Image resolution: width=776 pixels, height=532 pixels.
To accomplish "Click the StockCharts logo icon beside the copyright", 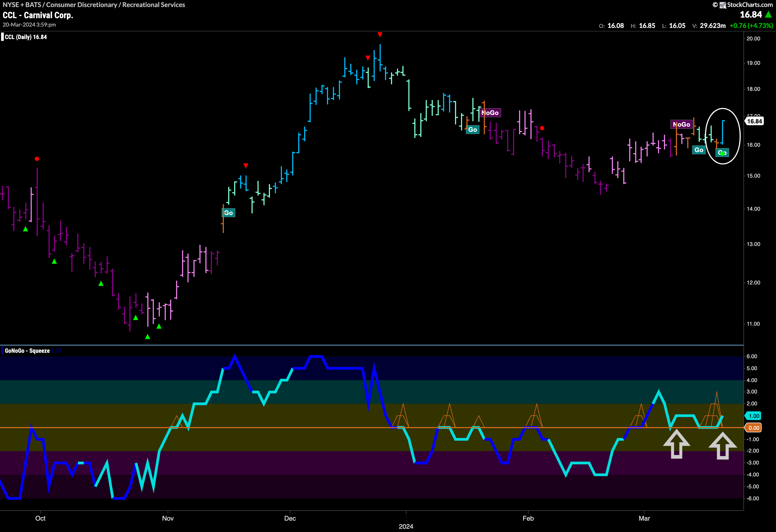I will click(x=723, y=5).
